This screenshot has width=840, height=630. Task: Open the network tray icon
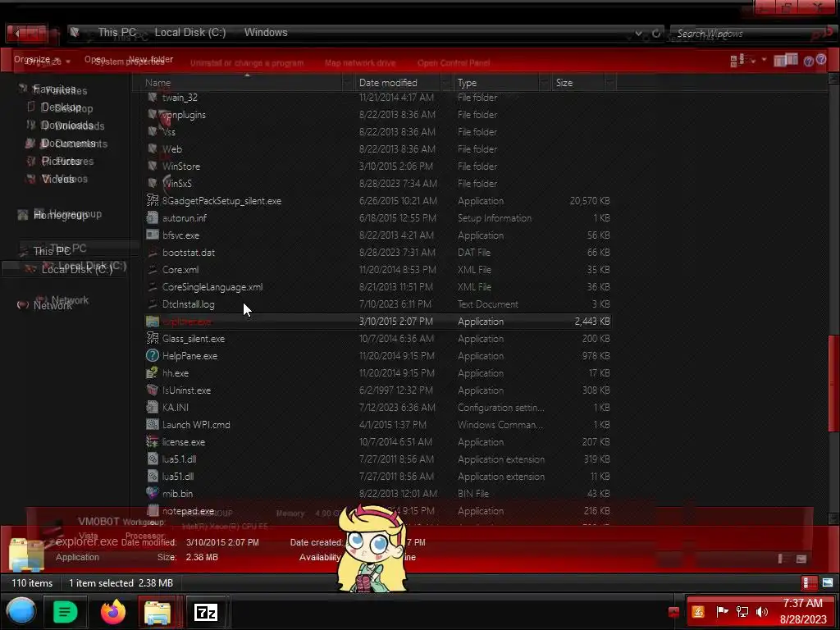(742, 611)
